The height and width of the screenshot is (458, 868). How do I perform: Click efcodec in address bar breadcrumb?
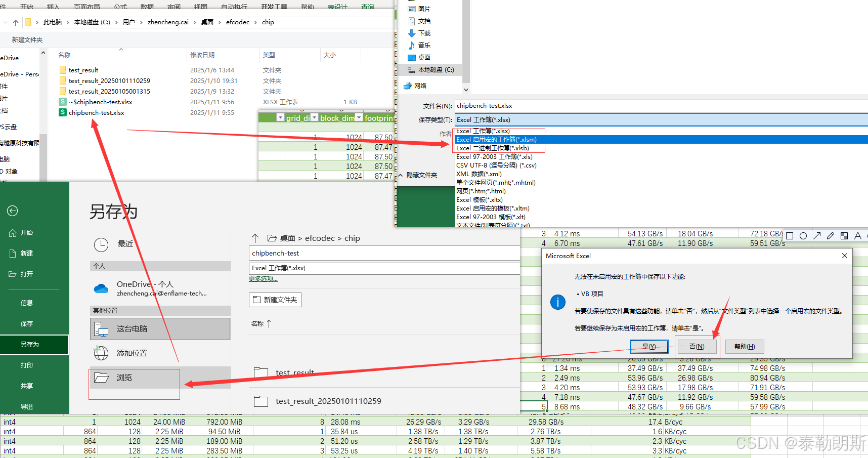click(x=238, y=22)
